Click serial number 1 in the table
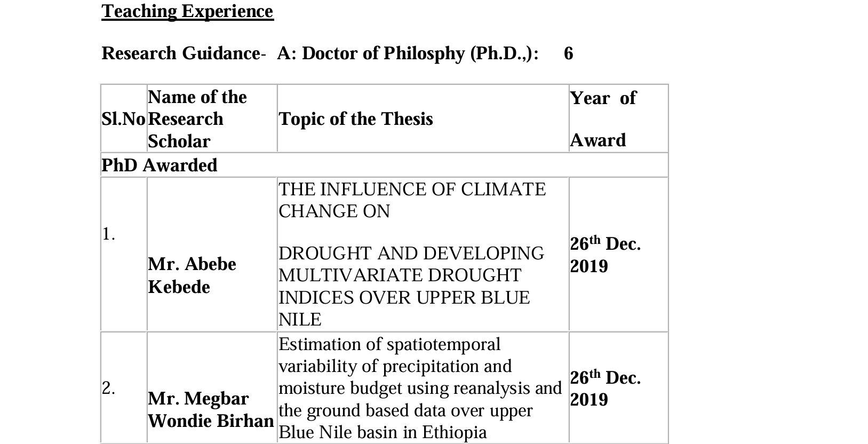 pyautogui.click(x=108, y=234)
